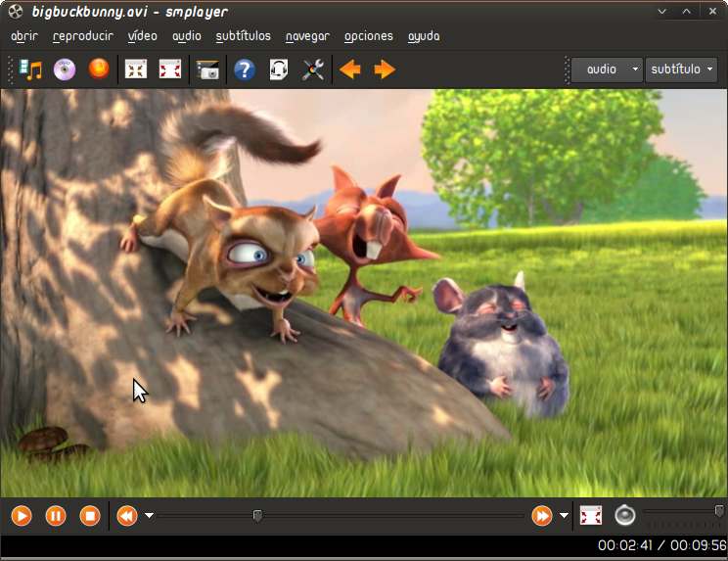
Task: Open the audio menu in the menu bar
Action: [x=187, y=36]
